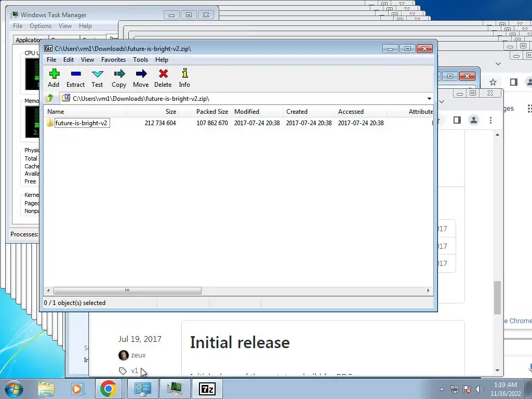Viewport: 532px width, 399px height.
Task: Click the Control Panel taskbar button
Action: point(142,389)
